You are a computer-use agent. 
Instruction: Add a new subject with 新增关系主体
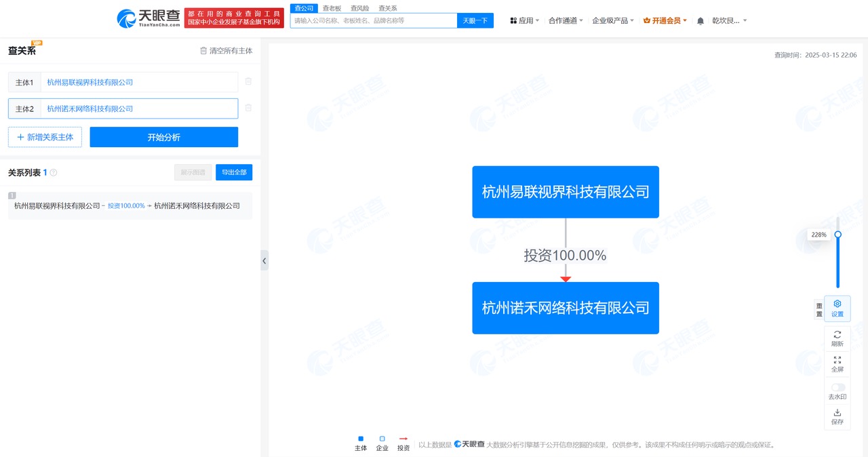[x=45, y=137]
